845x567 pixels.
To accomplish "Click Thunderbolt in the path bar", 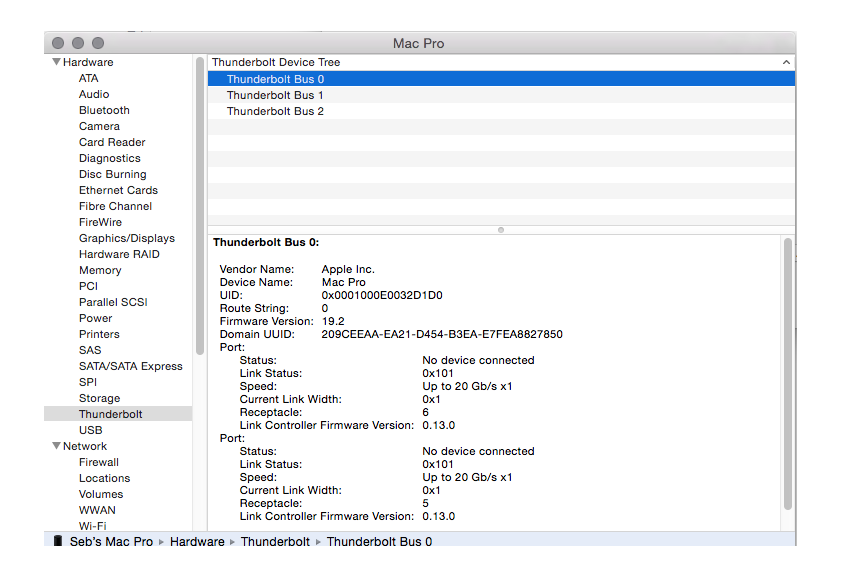I will click(x=275, y=542).
